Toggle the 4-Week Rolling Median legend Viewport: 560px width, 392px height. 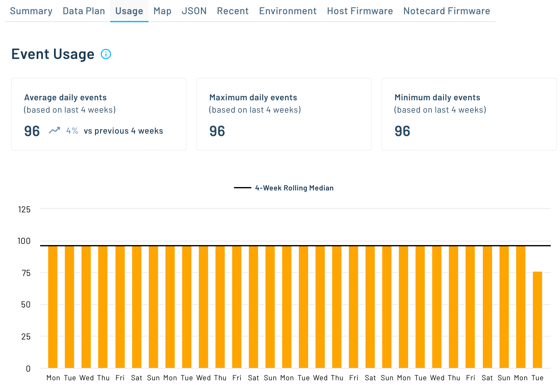click(x=284, y=188)
